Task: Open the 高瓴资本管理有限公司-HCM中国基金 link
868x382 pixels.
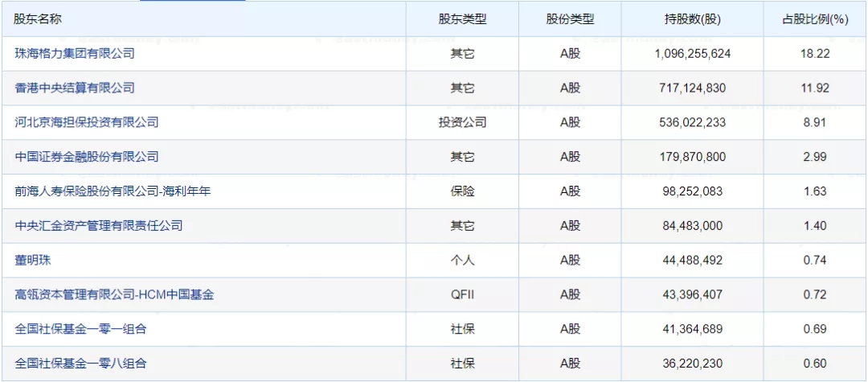Action: (115, 294)
